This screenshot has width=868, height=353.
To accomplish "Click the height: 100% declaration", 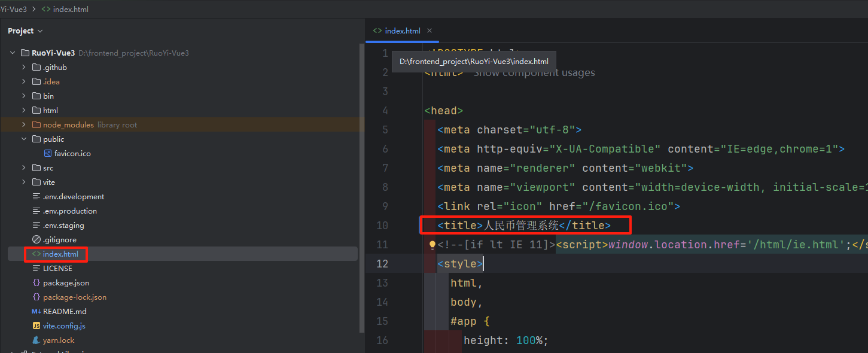I will (506, 340).
